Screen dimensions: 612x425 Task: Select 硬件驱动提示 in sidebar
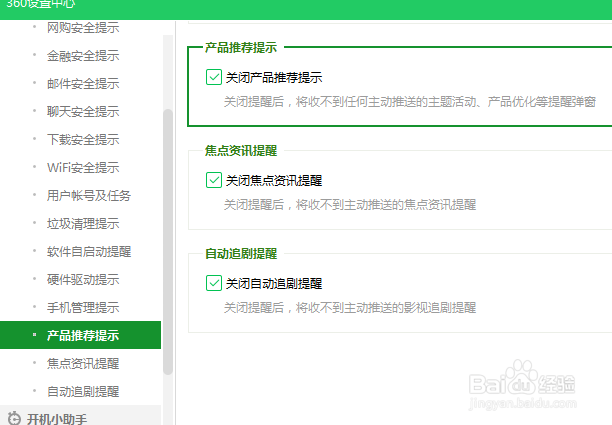click(x=83, y=280)
